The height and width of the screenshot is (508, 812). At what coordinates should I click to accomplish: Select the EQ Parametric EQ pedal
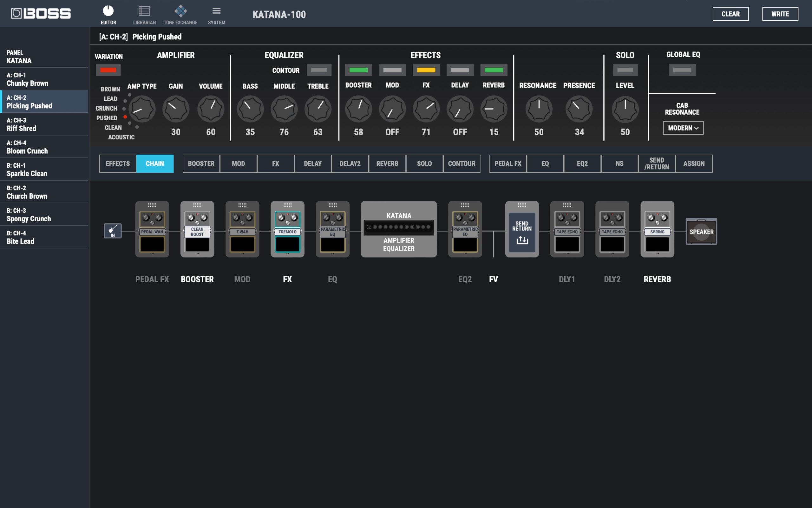tap(332, 229)
